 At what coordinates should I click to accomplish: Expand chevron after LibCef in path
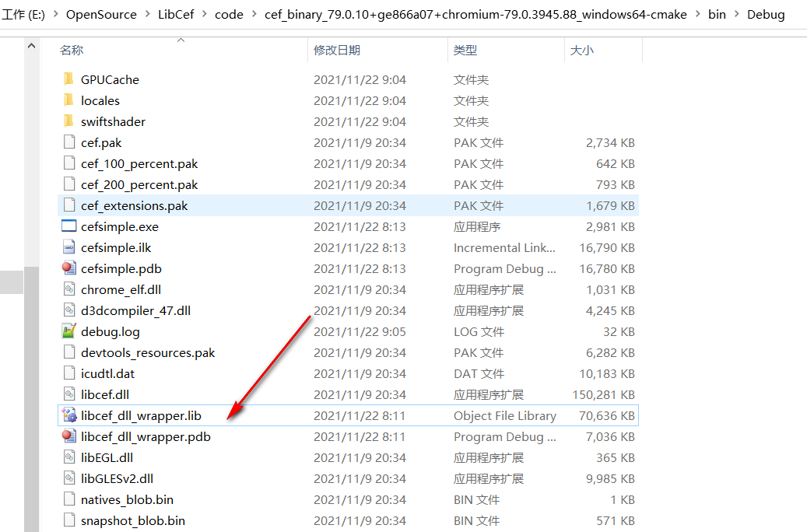[205, 15]
